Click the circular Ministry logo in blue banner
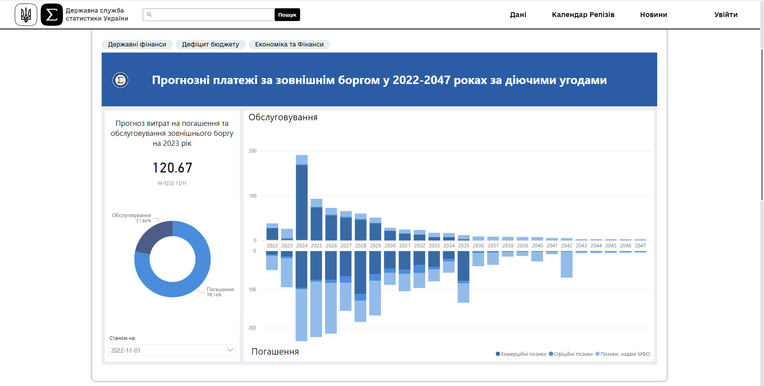 (120, 80)
